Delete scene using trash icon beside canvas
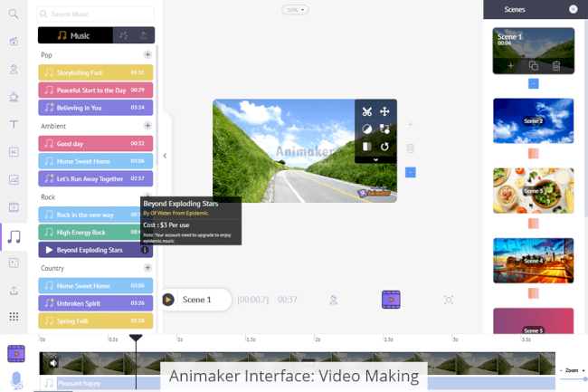The width and height of the screenshot is (588, 392). [411, 148]
